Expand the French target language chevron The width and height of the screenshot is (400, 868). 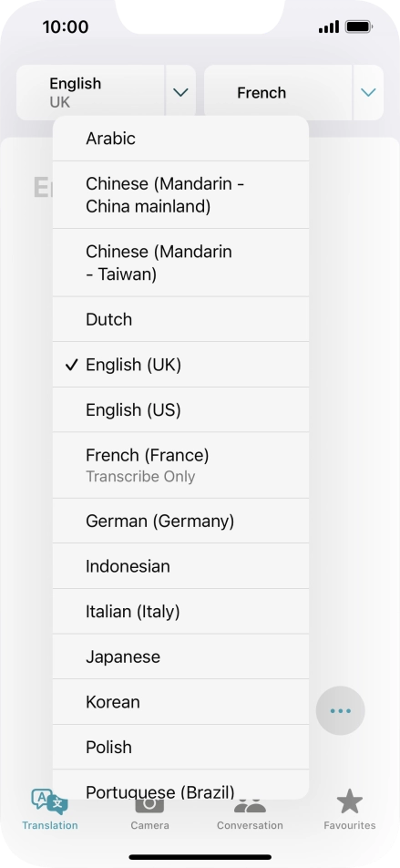point(368,92)
